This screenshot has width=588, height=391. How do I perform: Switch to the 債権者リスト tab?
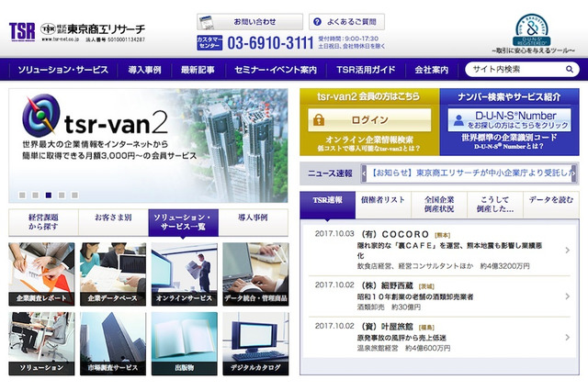point(383,205)
